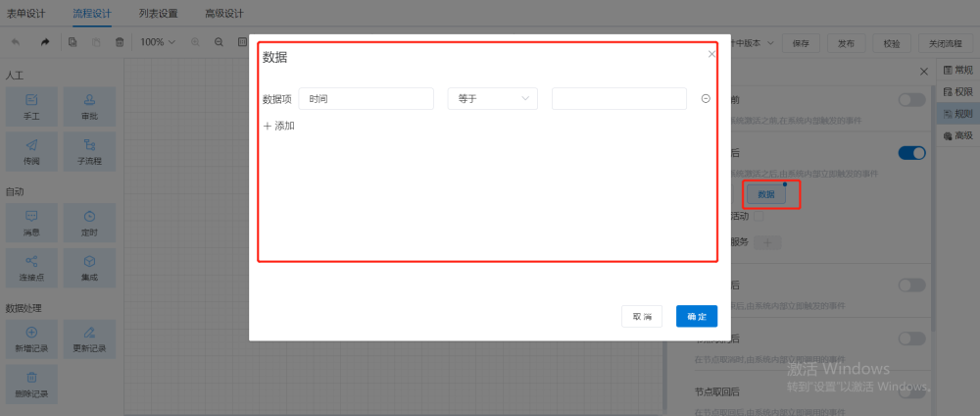Click the empty value input field
This screenshot has height=416, width=980.
pyautogui.click(x=618, y=99)
